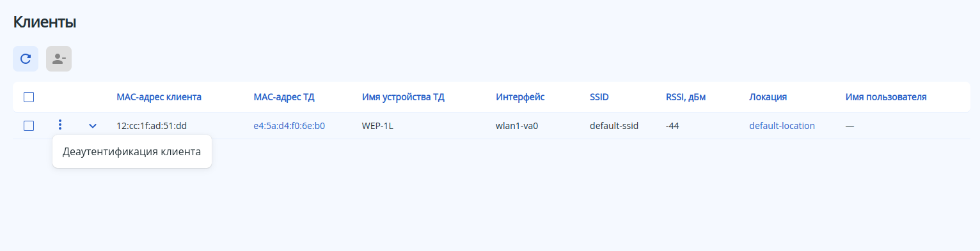Screen dimensions: 980x251
Task: Click the deauthenticate user icon button in toolbar
Action: click(x=59, y=59)
